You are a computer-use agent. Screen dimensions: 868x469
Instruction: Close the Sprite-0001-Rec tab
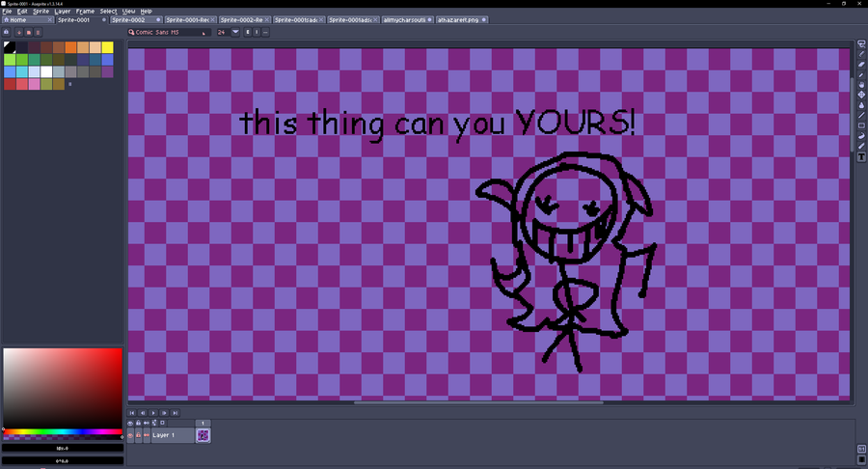click(x=212, y=20)
